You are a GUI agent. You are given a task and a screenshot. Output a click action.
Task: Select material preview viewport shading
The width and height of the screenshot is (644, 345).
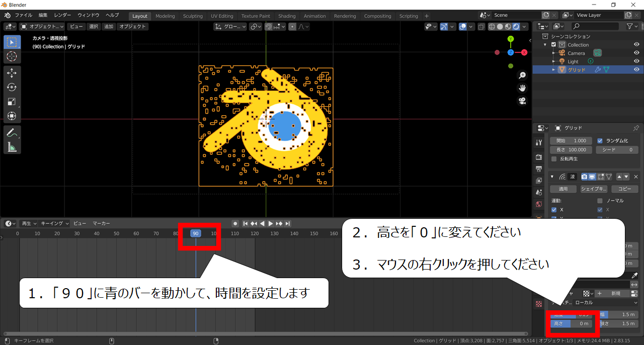(x=508, y=27)
